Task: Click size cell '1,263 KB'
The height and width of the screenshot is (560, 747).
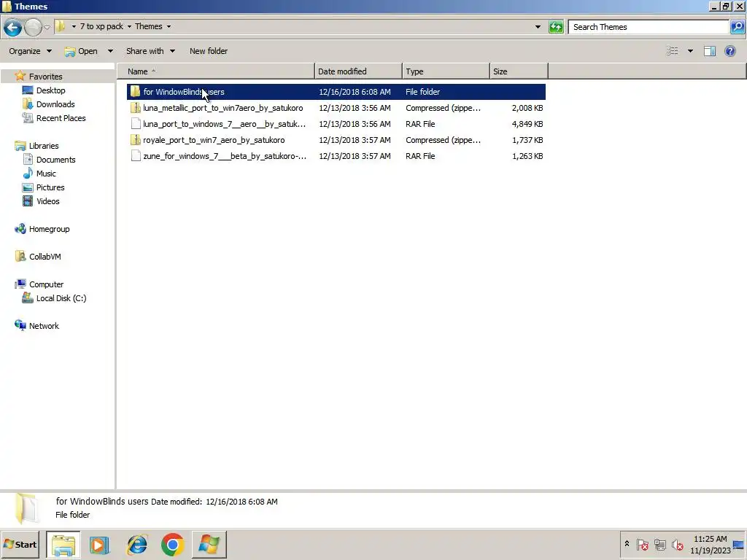Action: click(527, 156)
